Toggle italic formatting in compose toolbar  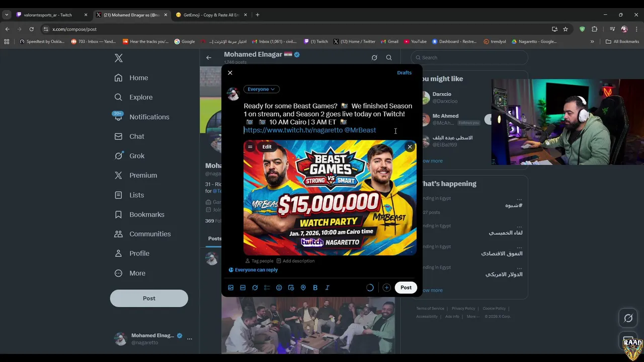(x=328, y=288)
